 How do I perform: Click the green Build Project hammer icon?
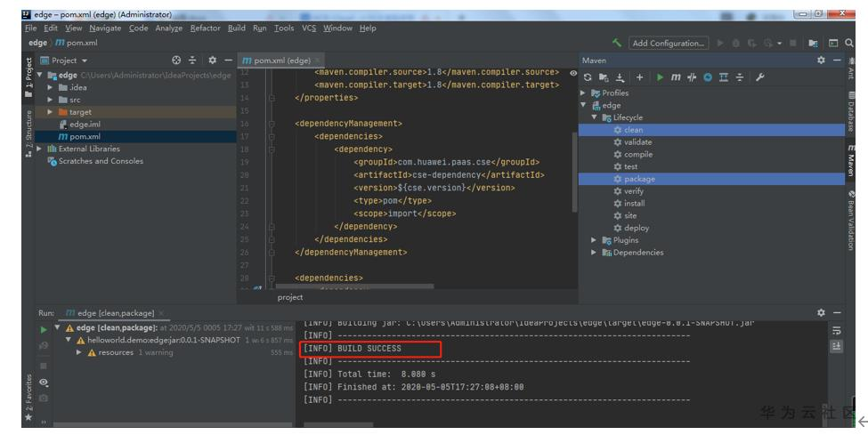pos(617,43)
